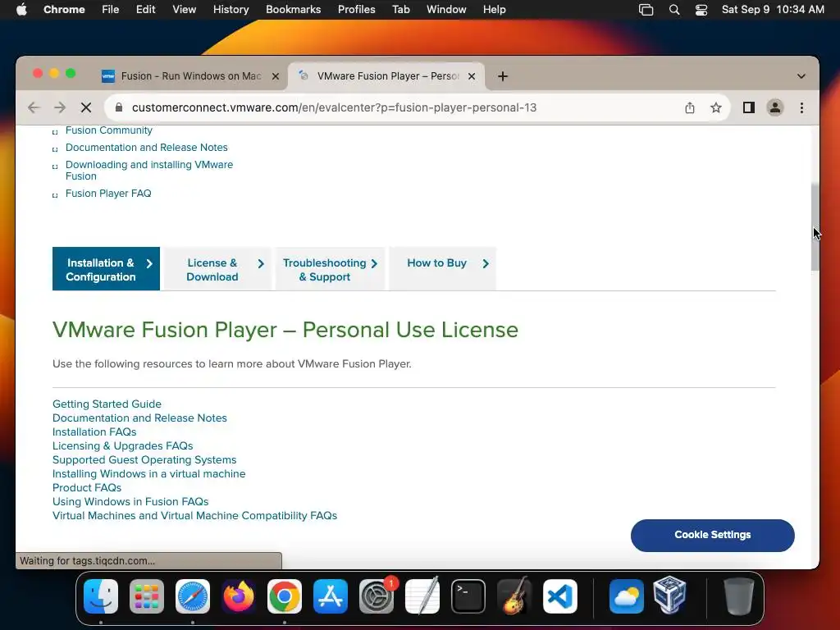
Task: Open the Apple menu
Action: [x=21, y=10]
